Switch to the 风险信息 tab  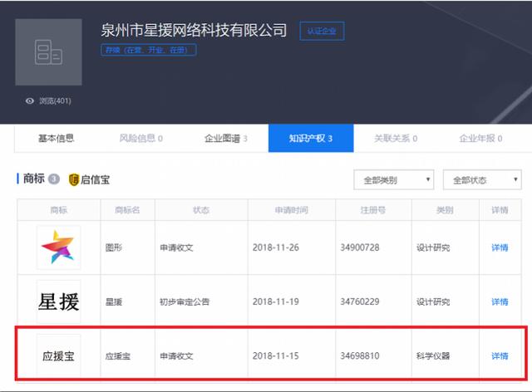pyautogui.click(x=140, y=139)
